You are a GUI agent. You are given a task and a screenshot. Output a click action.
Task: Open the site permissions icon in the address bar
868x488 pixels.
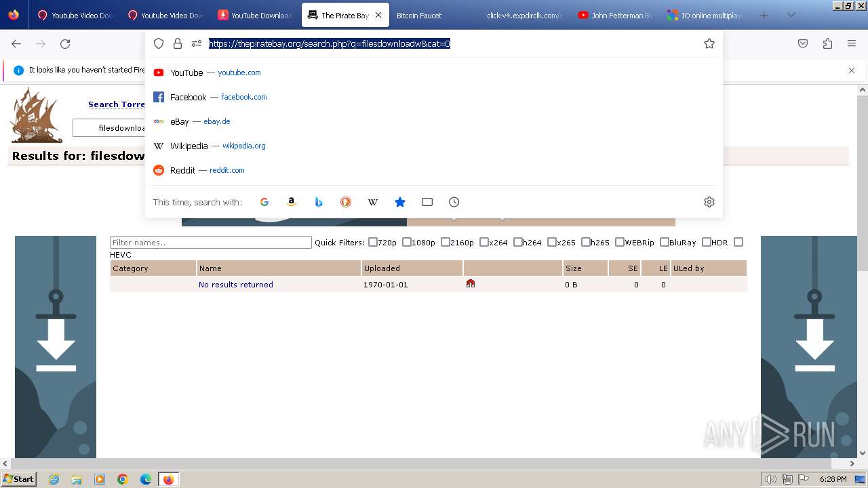click(197, 43)
